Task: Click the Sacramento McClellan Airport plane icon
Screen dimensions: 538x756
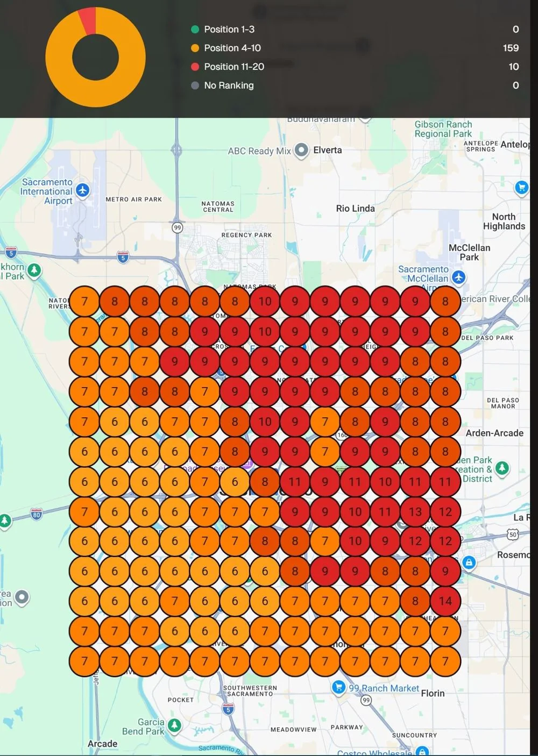Action: click(x=458, y=277)
